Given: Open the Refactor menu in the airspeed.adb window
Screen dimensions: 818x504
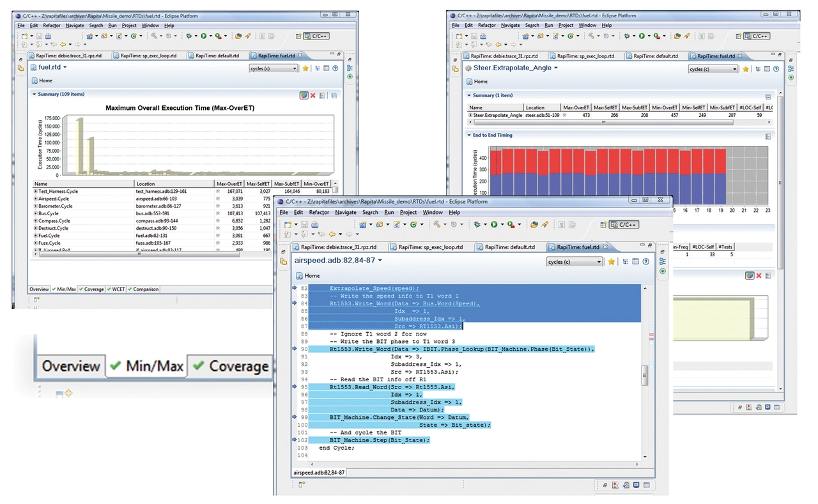Looking at the screenshot, I should click(319, 213).
